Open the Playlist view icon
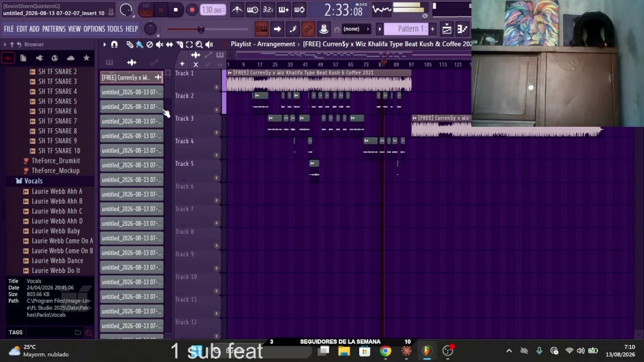Image resolution: width=644 pixels, height=362 pixels. [447, 29]
